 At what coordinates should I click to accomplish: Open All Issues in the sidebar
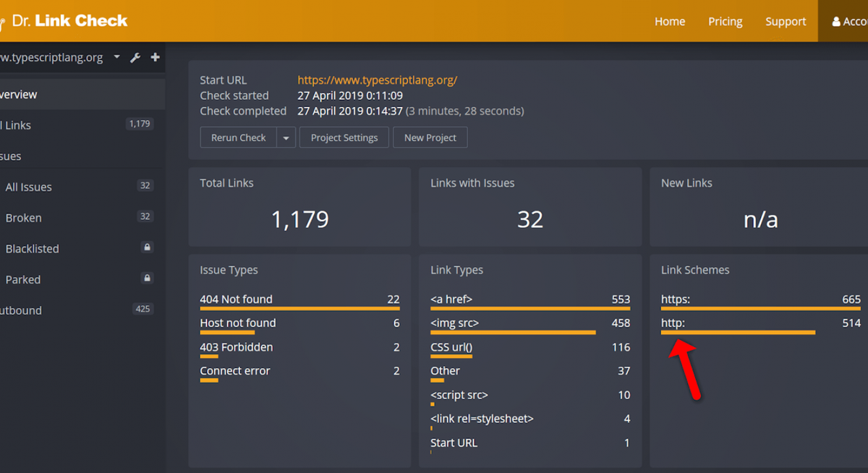point(29,187)
